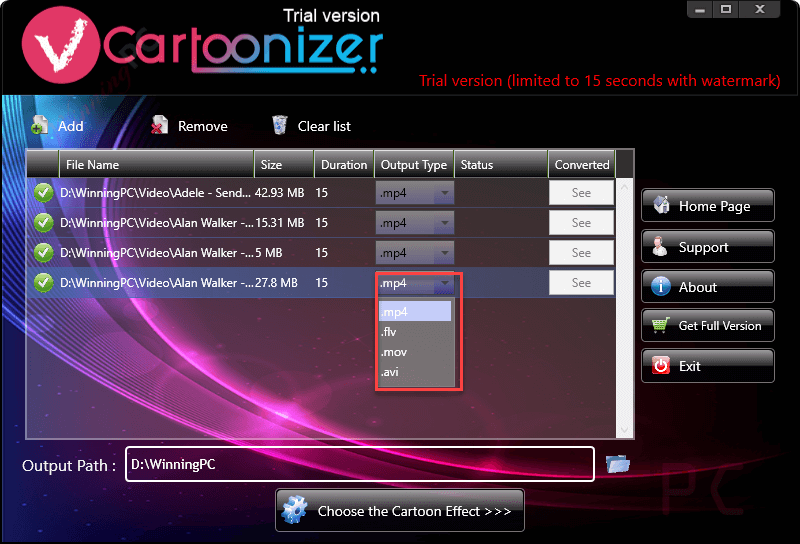800x544 pixels.
Task: Minimize the Cartoonizer window
Action: click(700, 9)
